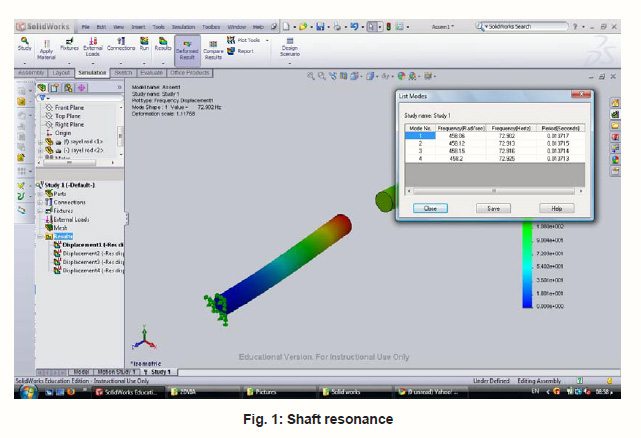Open the Simulation menu in menu bar
The width and height of the screenshot is (641, 438).
185,27
